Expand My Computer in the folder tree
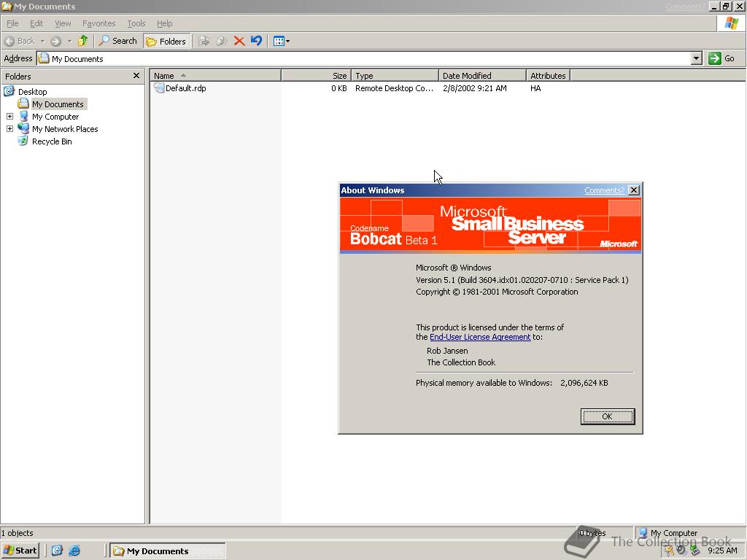The height and width of the screenshot is (560, 747). point(9,116)
